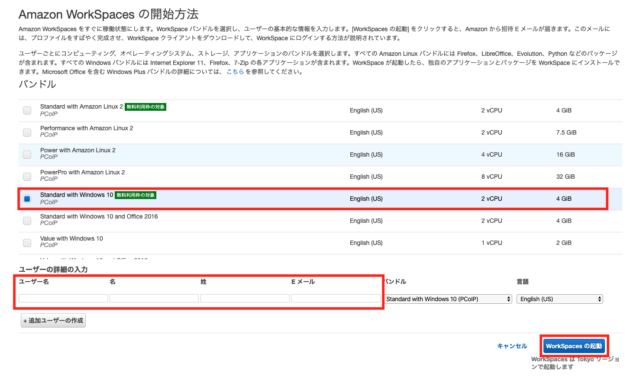Viewport: 640px width, 389px height.
Task: Check Performance with Amazon Linux 2 bundle
Action: [x=27, y=133]
